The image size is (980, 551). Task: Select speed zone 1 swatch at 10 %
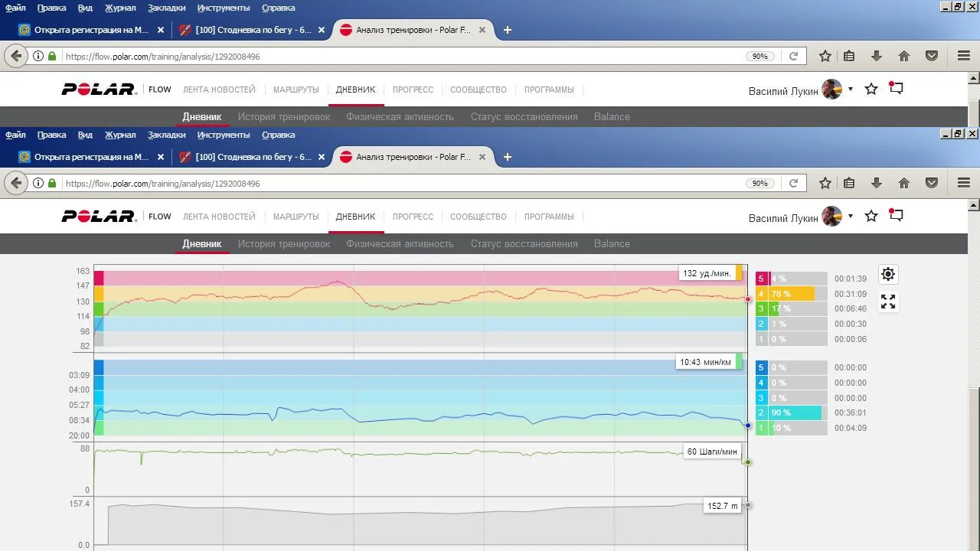click(x=761, y=428)
